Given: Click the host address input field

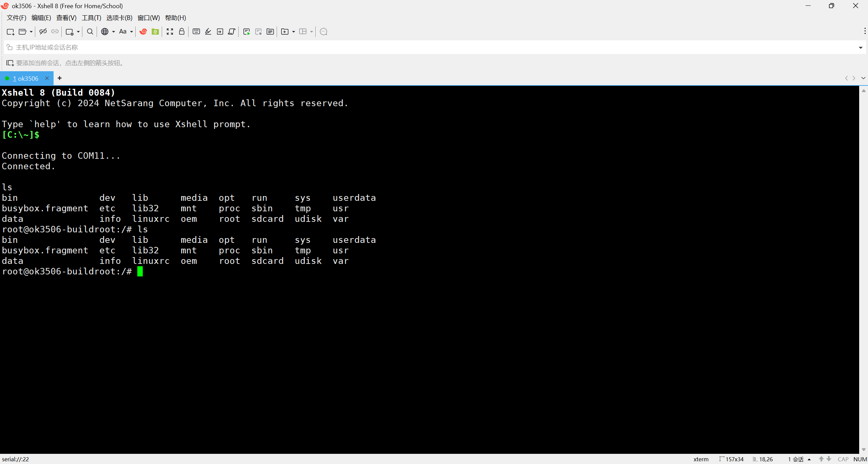Looking at the screenshot, I should click(434, 47).
